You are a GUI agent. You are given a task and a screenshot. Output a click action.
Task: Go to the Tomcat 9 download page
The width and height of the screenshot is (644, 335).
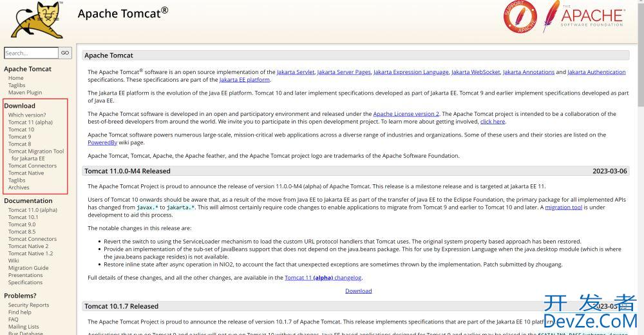(x=19, y=137)
